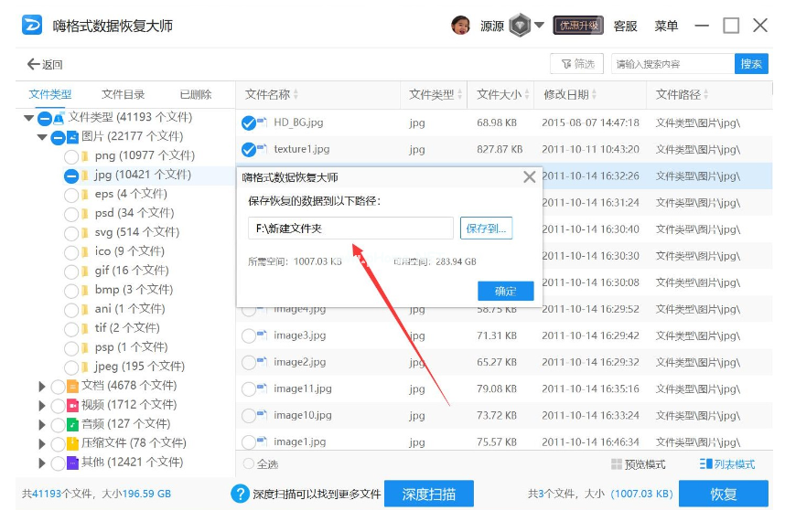Click the save path input field
Image resolution: width=785 pixels, height=532 pixels.
pos(350,229)
